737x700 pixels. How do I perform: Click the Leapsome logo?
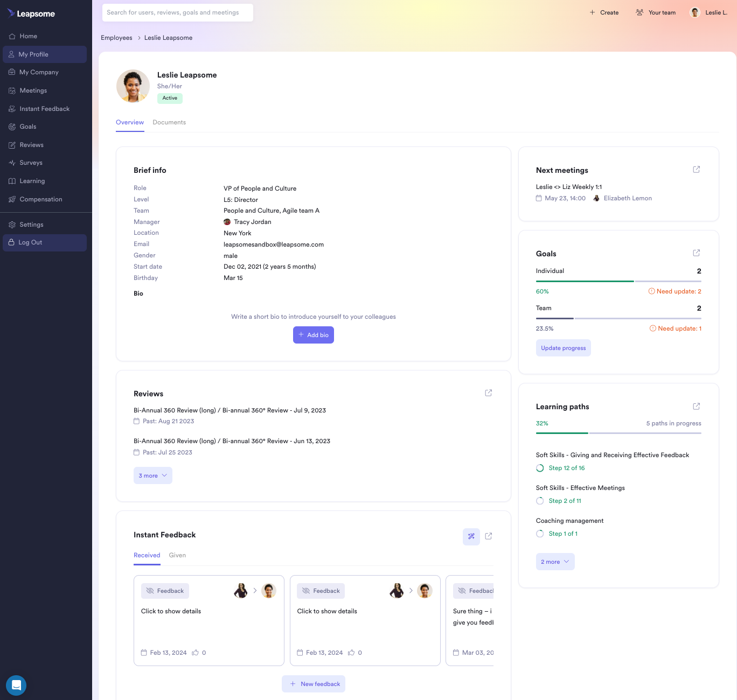(x=31, y=13)
